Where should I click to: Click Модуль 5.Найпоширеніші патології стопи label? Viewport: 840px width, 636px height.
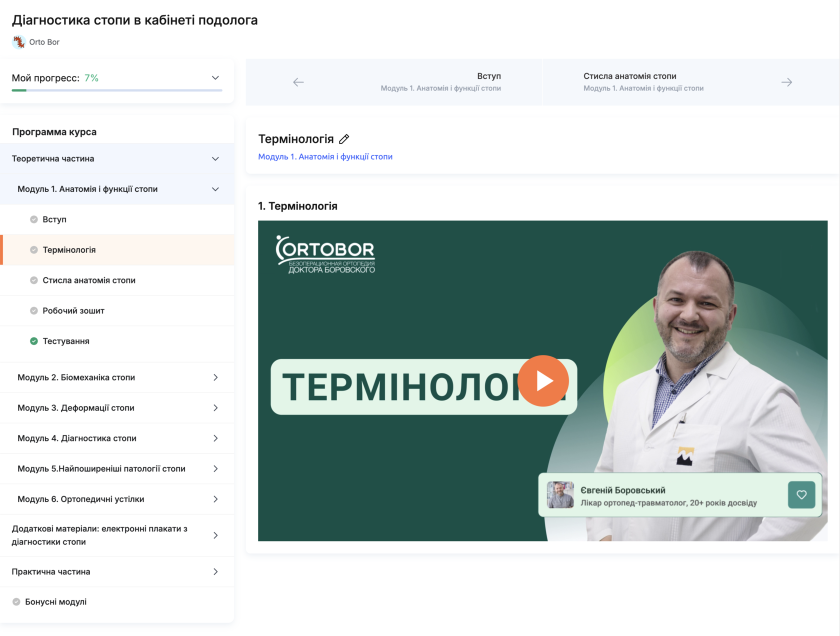pos(101,469)
